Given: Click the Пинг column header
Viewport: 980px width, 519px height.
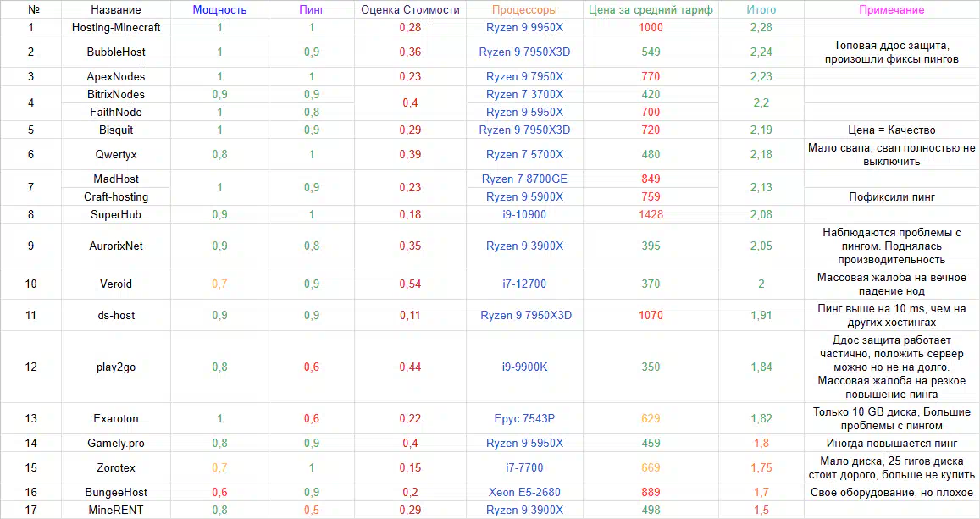Looking at the screenshot, I should click(311, 9).
